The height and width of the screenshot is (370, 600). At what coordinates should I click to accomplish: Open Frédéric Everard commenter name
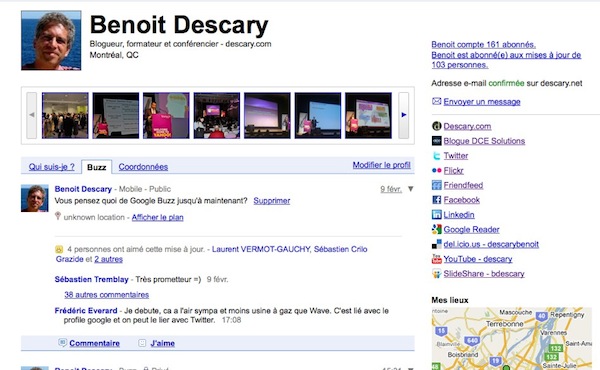click(x=86, y=311)
